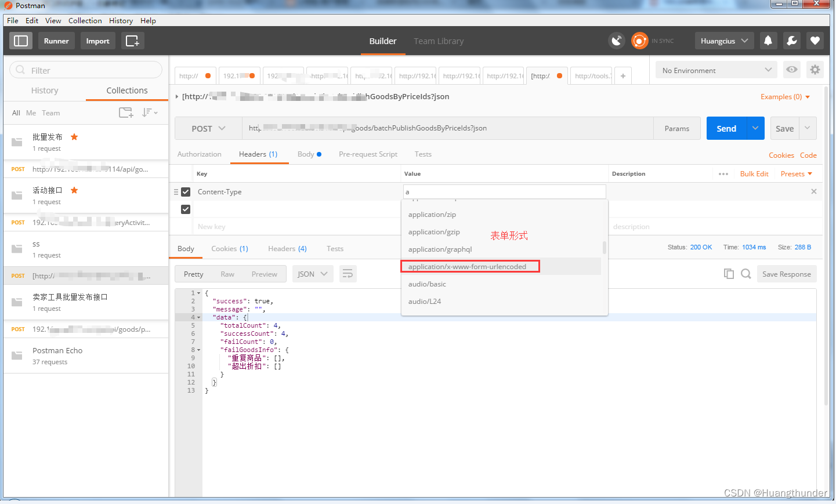
Task: Switch to the Team Library tab
Action: tap(439, 41)
